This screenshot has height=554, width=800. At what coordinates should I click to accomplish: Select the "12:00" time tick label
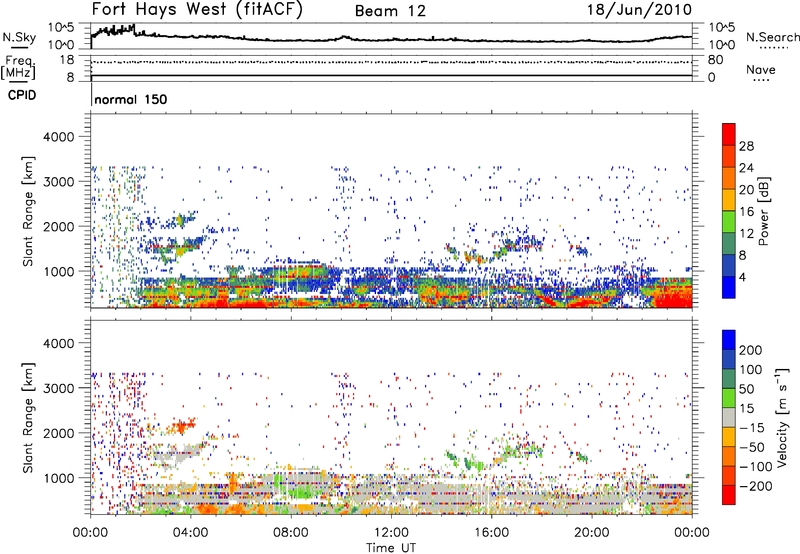(391, 533)
